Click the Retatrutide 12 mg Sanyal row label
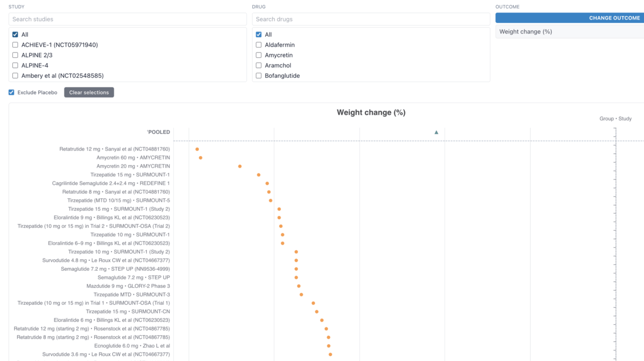This screenshot has height=361, width=644. click(114, 149)
